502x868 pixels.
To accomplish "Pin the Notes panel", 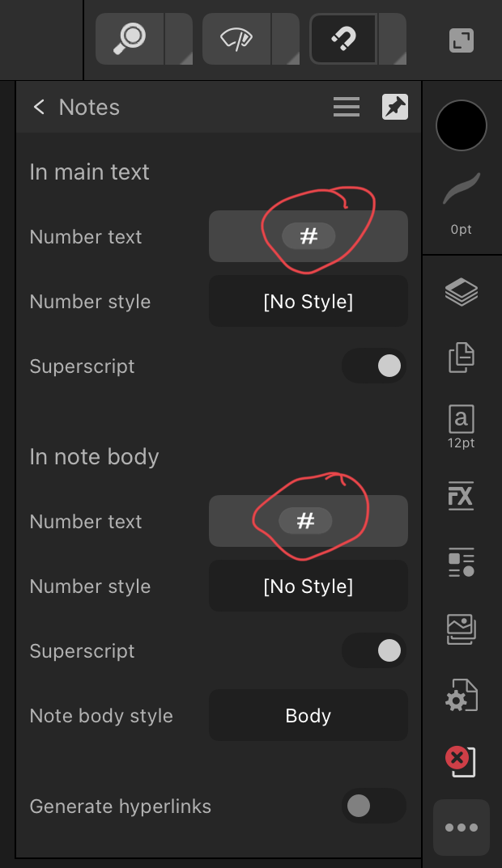I will tap(395, 107).
